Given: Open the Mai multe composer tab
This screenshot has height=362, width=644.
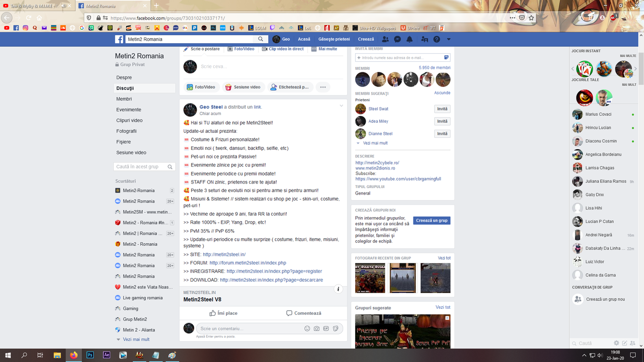Looking at the screenshot, I should coord(324,49).
